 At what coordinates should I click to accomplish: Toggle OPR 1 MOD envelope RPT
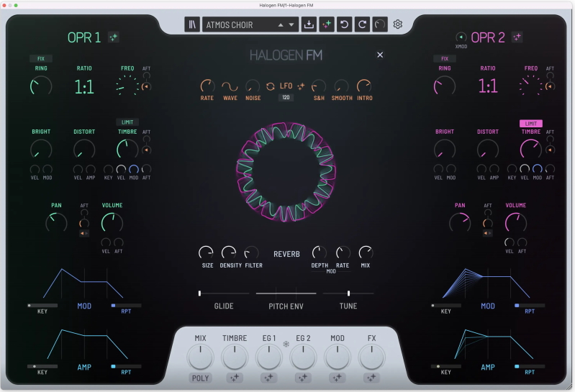point(126,305)
